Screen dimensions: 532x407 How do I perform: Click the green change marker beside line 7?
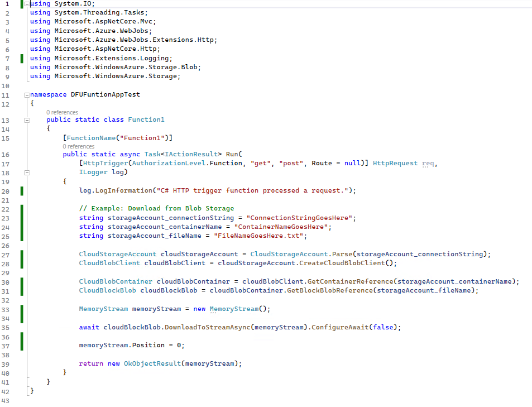tap(21, 58)
